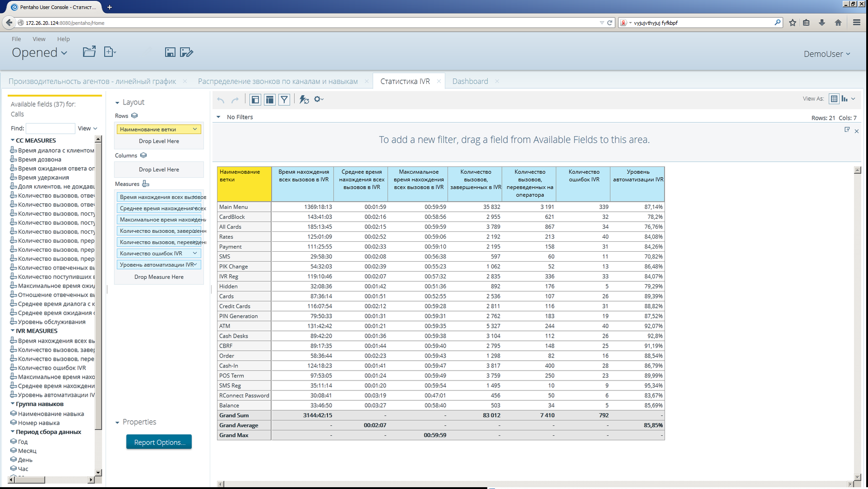Screen dimensions: 868x489
Task: Toggle the field list panel button
Action: [255, 100]
